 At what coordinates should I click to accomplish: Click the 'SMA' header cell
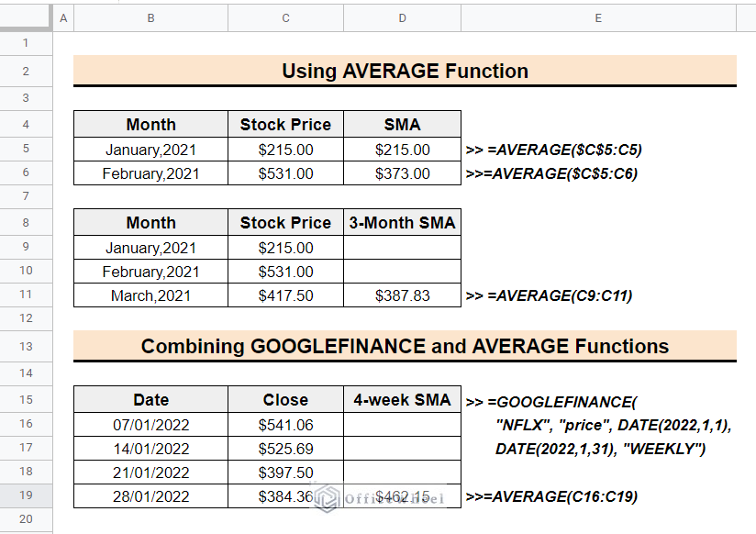403,125
